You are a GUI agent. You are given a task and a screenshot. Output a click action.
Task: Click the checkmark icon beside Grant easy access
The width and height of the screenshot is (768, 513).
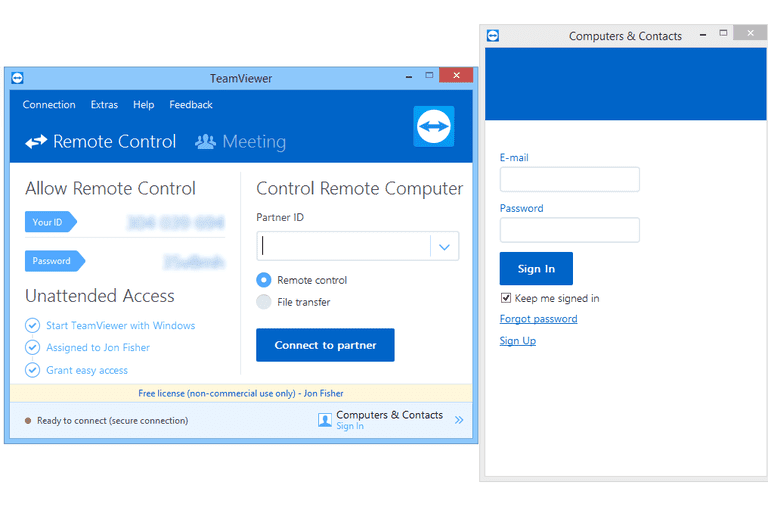[x=32, y=370]
